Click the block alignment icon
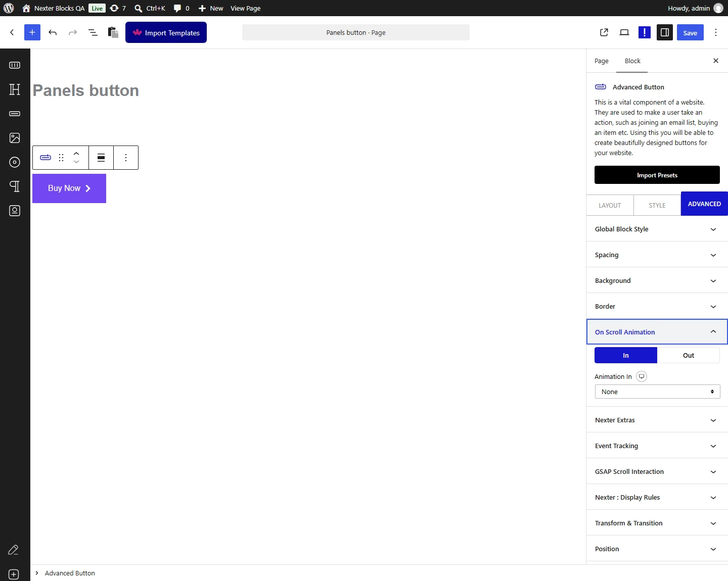The height and width of the screenshot is (581, 728). 101,158
